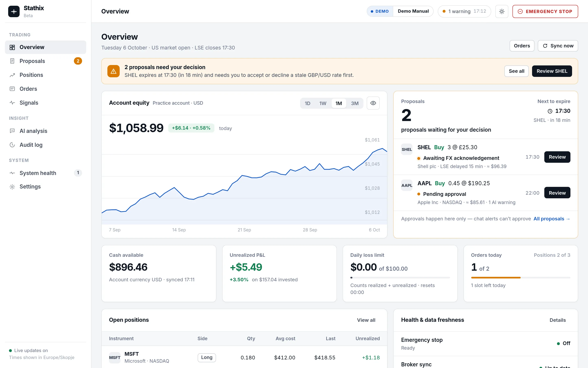This screenshot has width=588, height=368.
Task: Click View all in Open positions
Action: pos(366,320)
